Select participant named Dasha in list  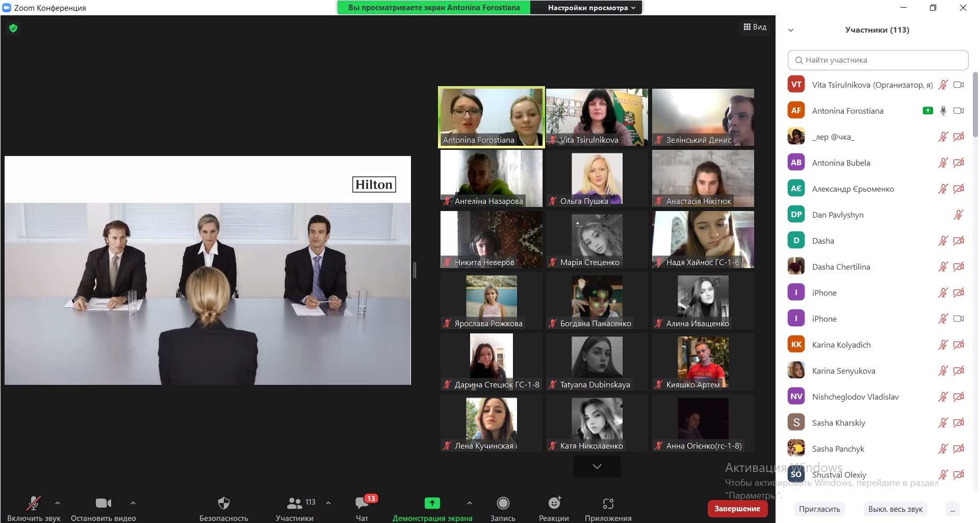tap(877, 241)
